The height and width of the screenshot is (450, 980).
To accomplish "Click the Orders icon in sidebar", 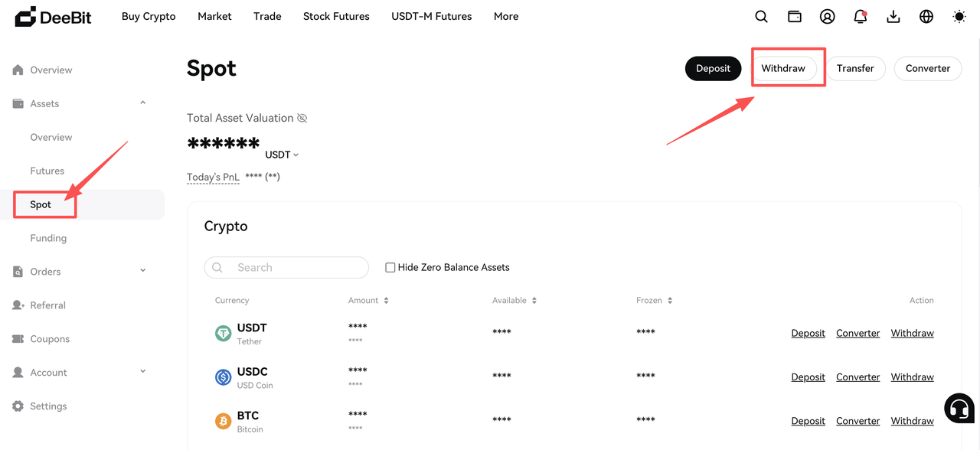I will pyautogui.click(x=18, y=272).
